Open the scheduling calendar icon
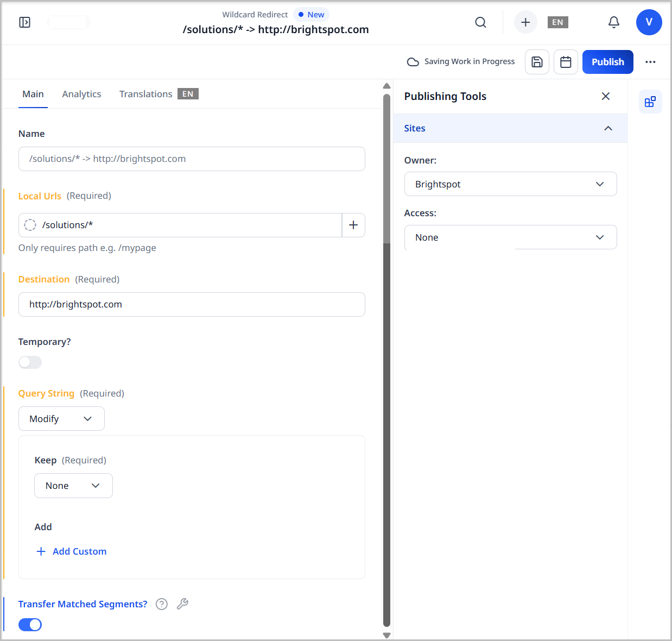The image size is (672, 641). pyautogui.click(x=566, y=62)
